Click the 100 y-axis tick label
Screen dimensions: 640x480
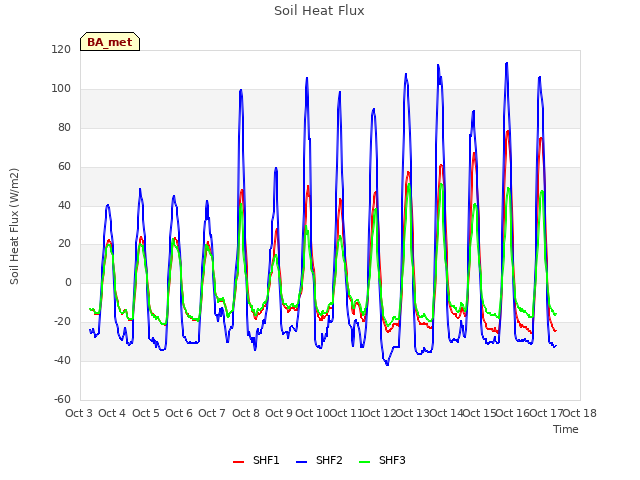61,89
